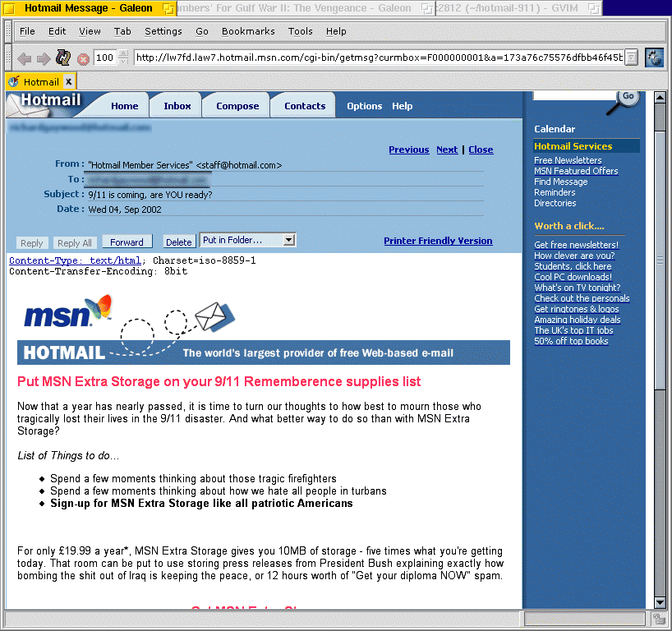The image size is (672, 631).
Task: Click the Reply All button
Action: (75, 243)
